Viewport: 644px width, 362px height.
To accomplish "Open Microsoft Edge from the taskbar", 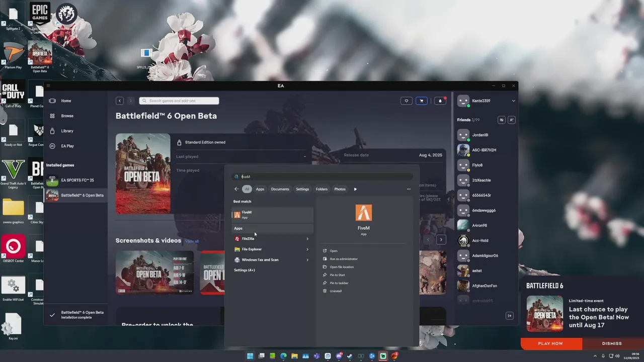I will (283, 356).
